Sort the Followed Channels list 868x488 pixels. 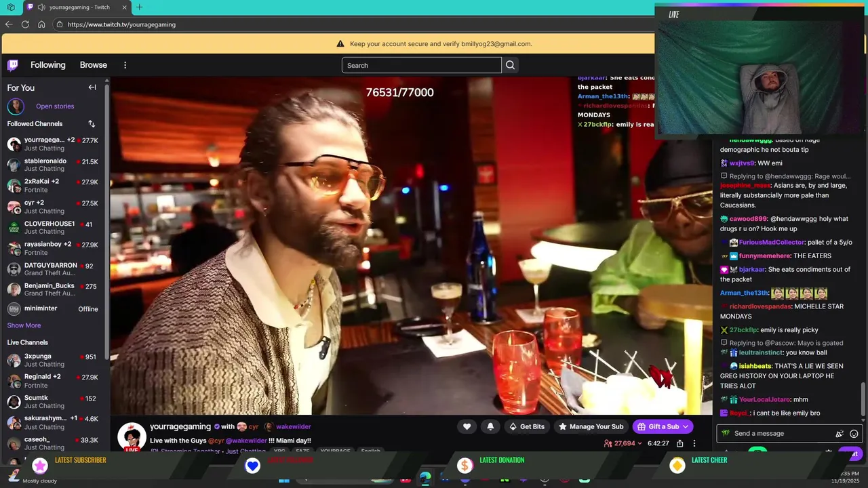click(x=92, y=124)
